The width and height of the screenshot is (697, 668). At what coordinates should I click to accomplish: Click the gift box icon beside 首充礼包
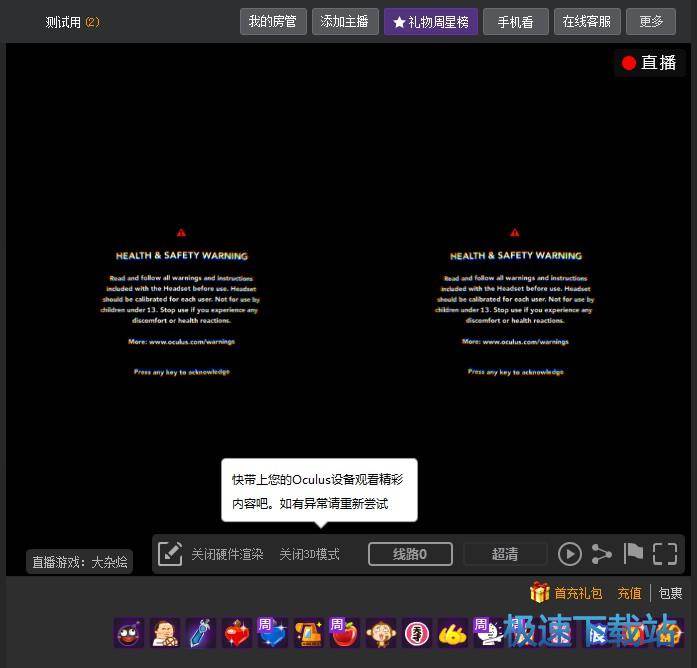coord(540,592)
